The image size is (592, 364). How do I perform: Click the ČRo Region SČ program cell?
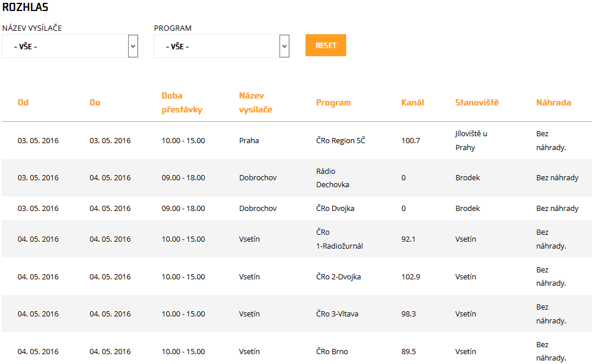(340, 141)
